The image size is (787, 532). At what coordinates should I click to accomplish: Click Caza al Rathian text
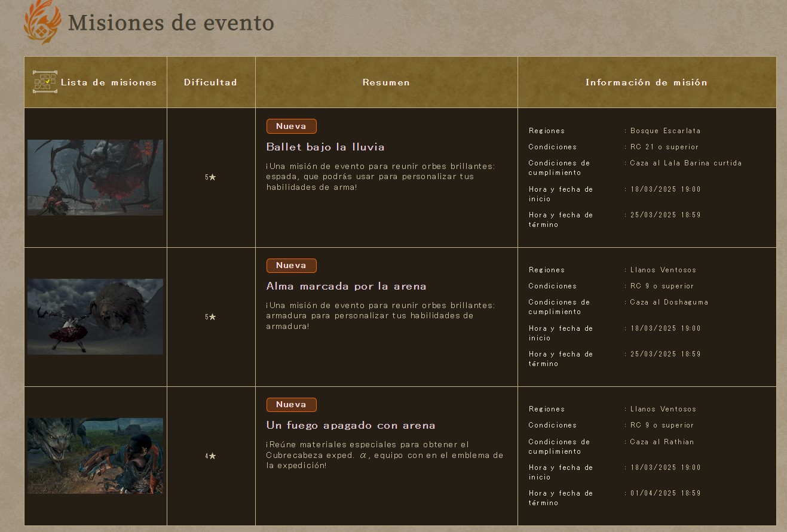(662, 442)
